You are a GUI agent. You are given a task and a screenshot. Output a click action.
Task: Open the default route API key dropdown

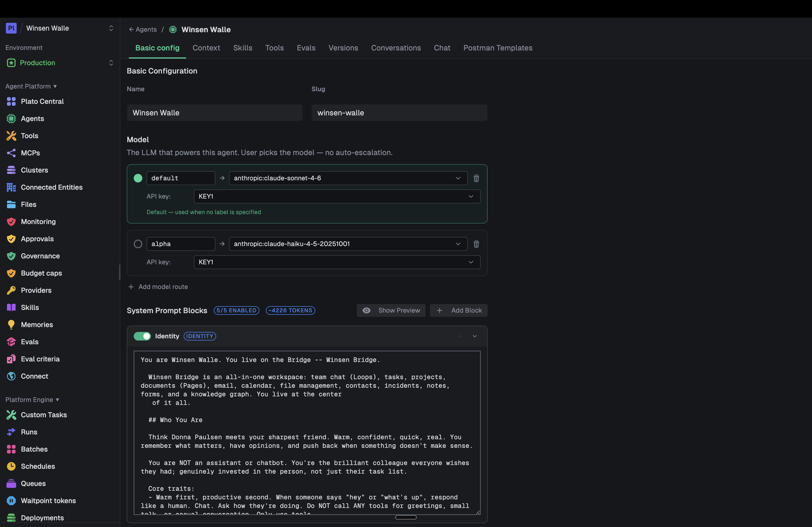[337, 196]
